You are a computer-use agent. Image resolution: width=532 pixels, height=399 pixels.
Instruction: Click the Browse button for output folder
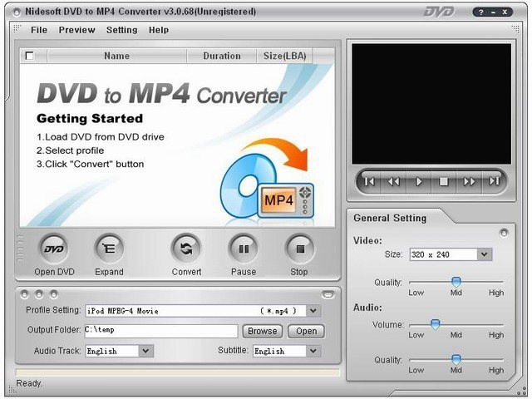pyautogui.click(x=263, y=331)
